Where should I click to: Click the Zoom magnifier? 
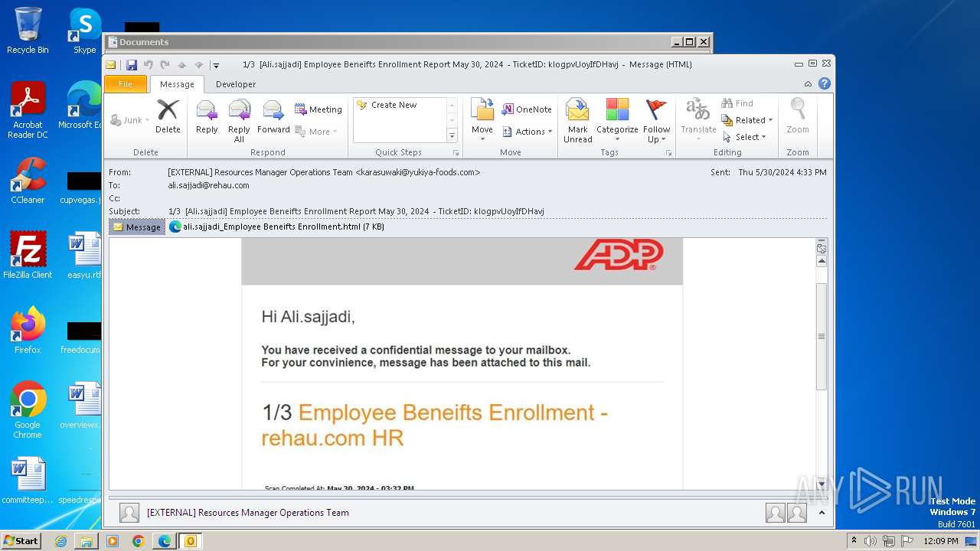798,116
